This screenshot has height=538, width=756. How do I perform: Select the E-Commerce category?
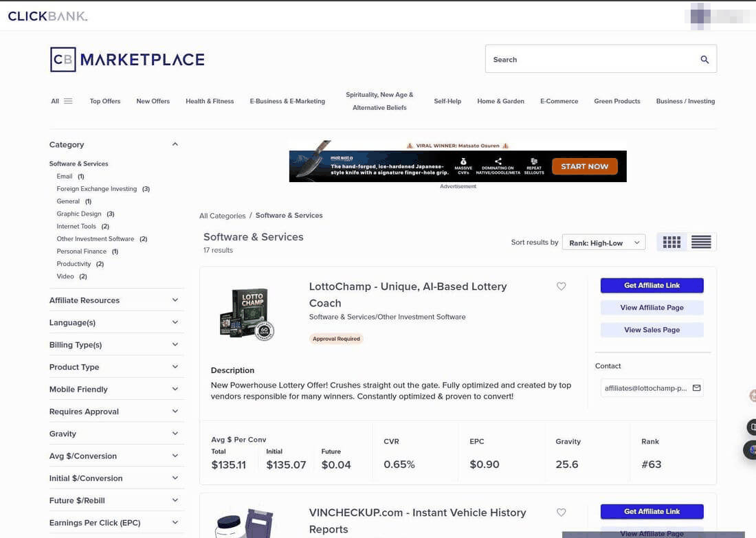559,101
